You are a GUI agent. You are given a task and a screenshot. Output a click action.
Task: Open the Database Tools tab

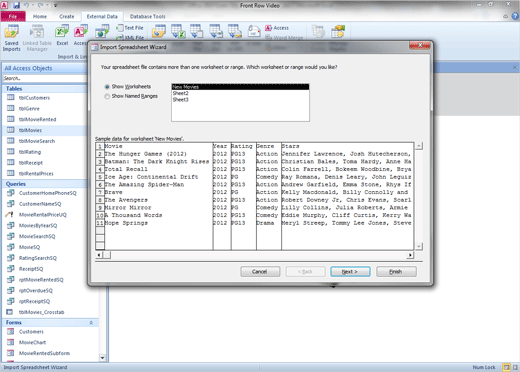(x=147, y=16)
